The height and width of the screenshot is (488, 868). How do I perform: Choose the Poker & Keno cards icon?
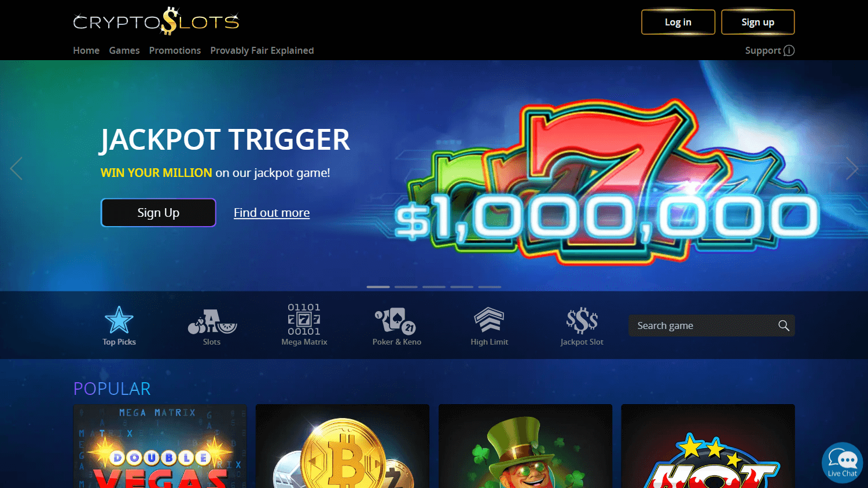[396, 320]
